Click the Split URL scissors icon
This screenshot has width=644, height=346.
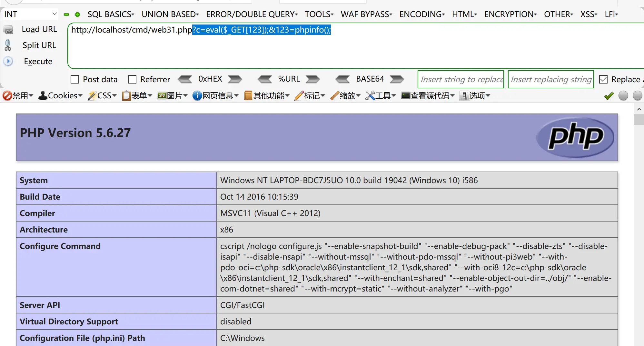[x=8, y=45]
